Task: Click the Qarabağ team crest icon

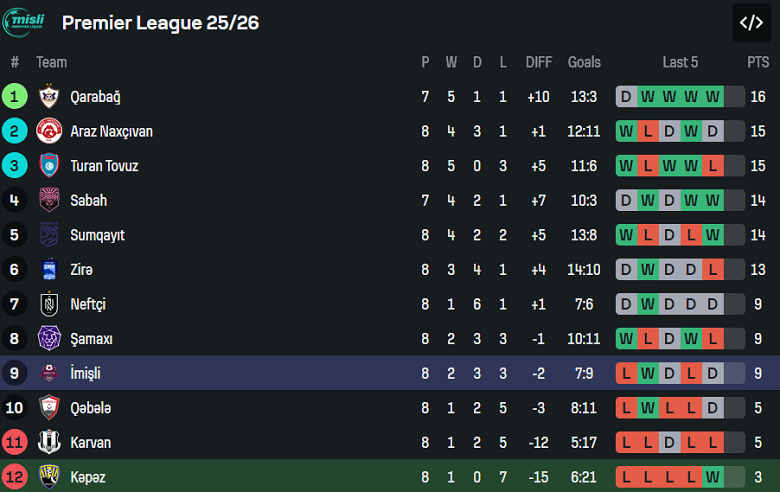Action: [49, 97]
